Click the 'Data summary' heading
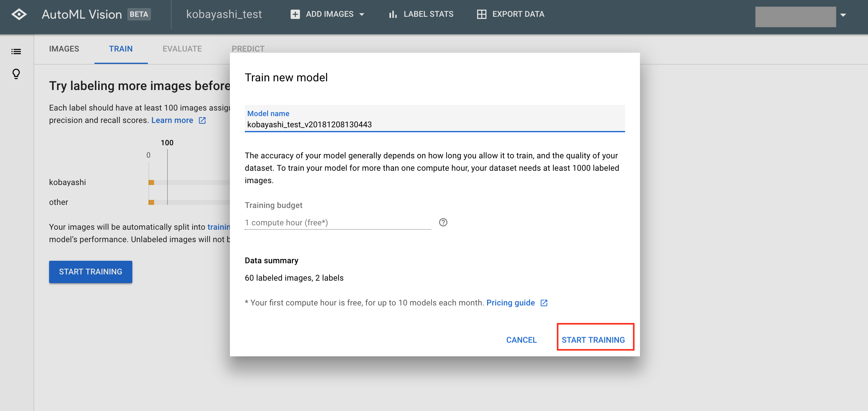This screenshot has width=868, height=411. tap(271, 260)
